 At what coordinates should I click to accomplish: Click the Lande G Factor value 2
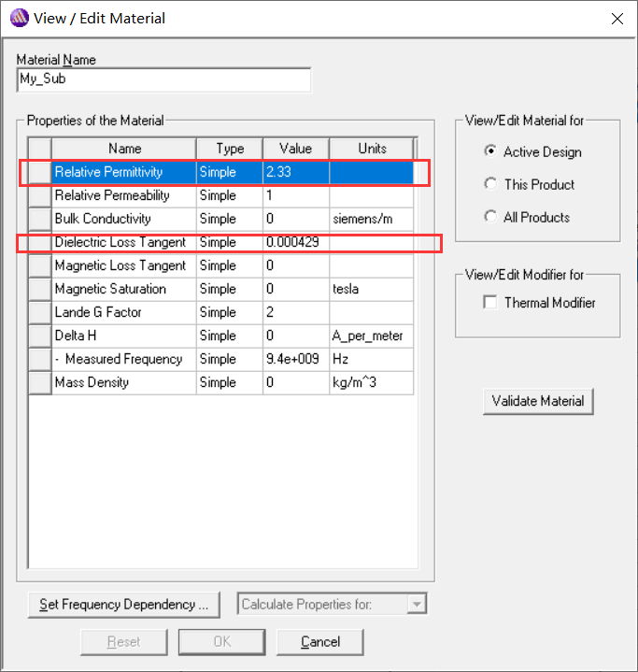pyautogui.click(x=296, y=312)
